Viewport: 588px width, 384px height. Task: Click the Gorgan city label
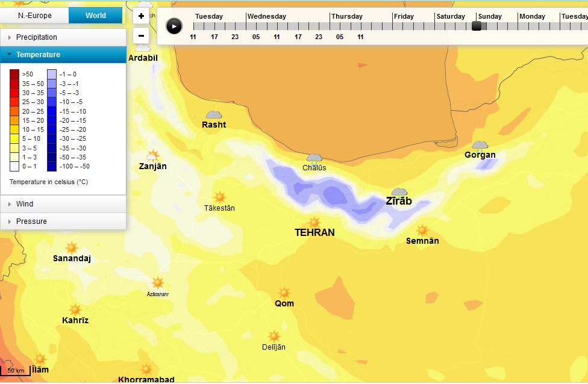pos(480,155)
